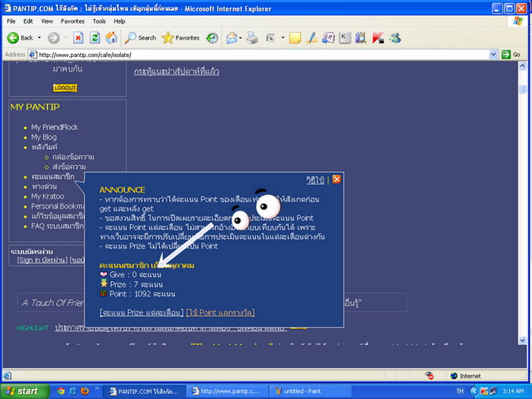Open the กระทู้แนะนำสัปดาห์ที่แล้ว link
The image size is (532, 399).
pyautogui.click(x=177, y=72)
